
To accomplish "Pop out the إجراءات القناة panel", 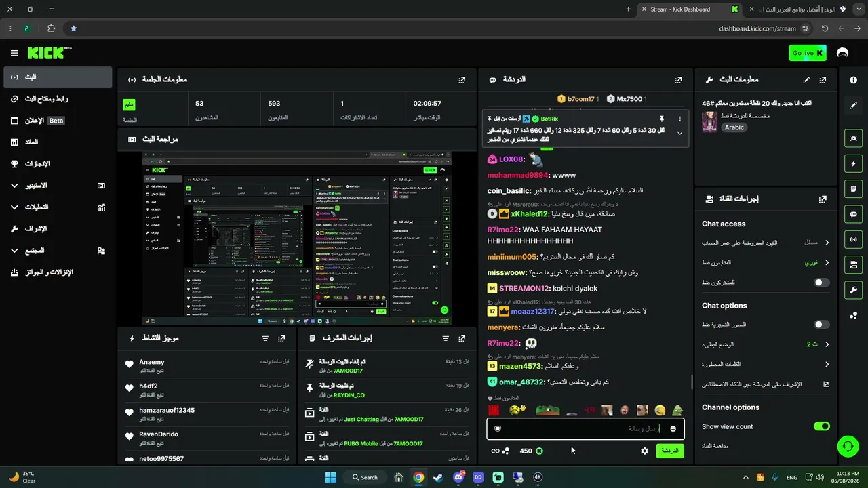I will click(823, 199).
